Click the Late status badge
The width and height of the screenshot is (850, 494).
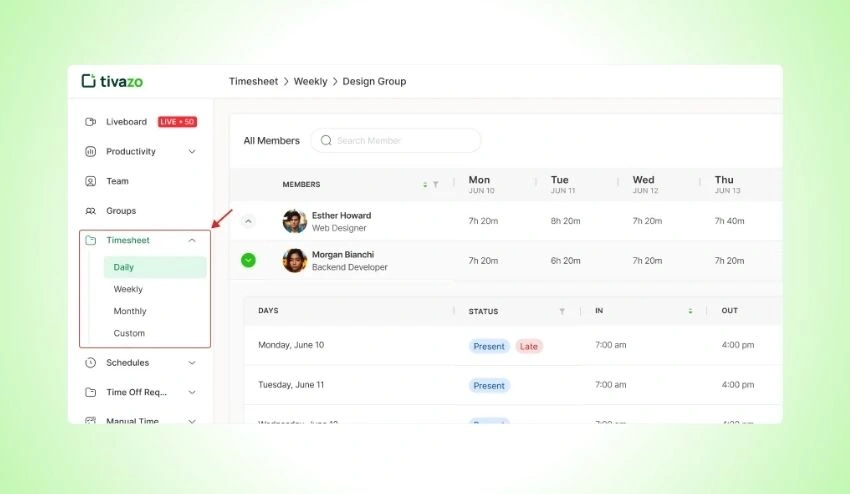pos(529,346)
